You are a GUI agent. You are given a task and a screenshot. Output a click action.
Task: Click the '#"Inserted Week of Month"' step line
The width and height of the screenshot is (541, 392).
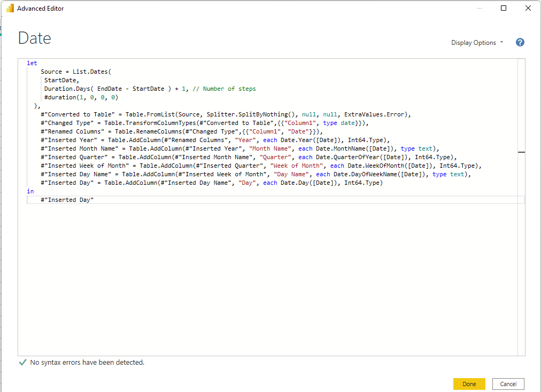click(x=261, y=166)
